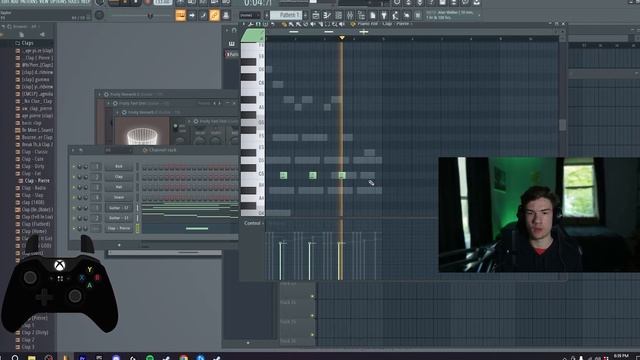This screenshot has width=640, height=360.
Task: Select Clap 2 sample in browser
Action: tap(28, 340)
